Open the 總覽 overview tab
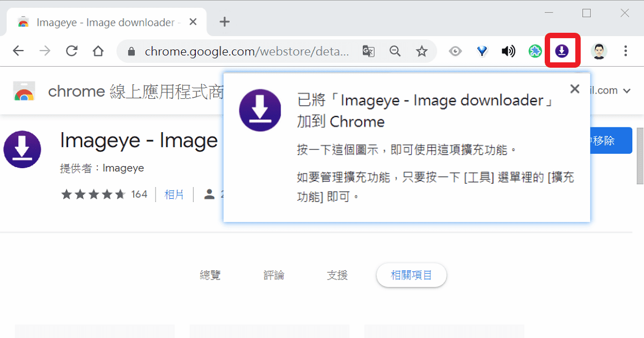The image size is (644, 338). (210, 276)
